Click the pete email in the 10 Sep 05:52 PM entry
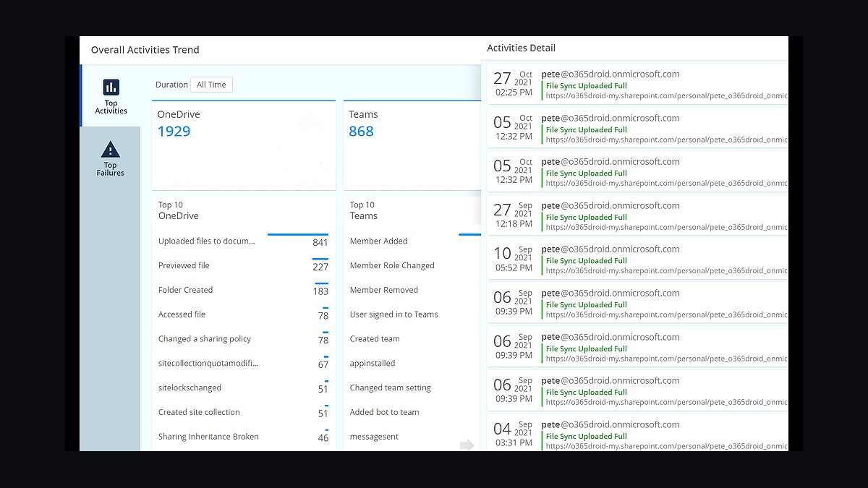 pyautogui.click(x=610, y=249)
